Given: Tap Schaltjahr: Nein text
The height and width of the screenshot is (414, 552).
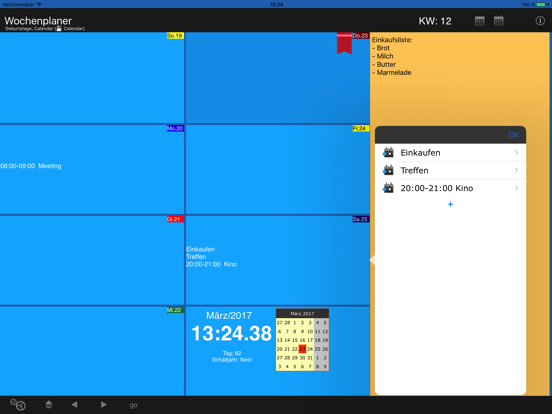Looking at the screenshot, I should (232, 360).
